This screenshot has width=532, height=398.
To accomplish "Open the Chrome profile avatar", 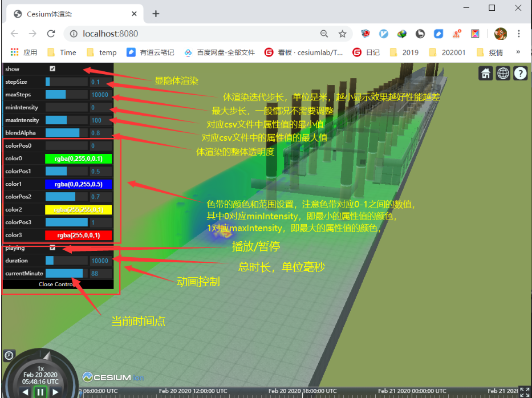I will pos(501,34).
